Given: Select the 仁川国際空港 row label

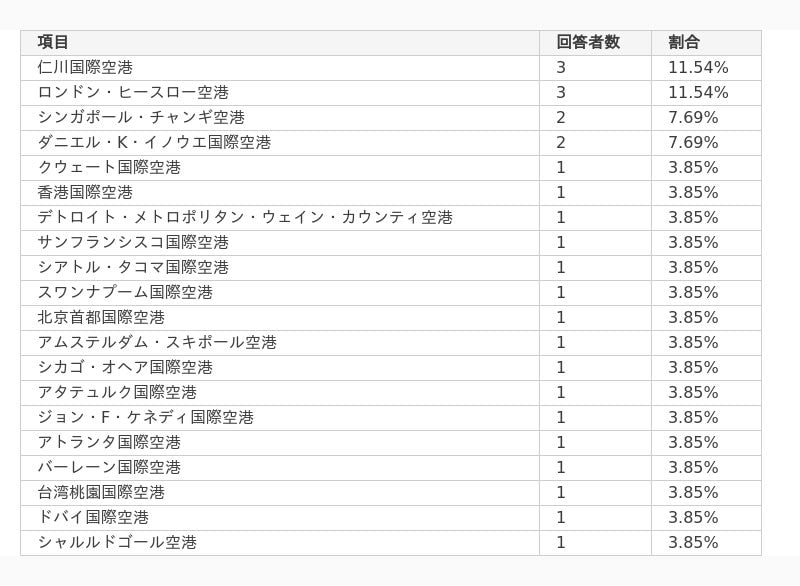Looking at the screenshot, I should tap(85, 67).
